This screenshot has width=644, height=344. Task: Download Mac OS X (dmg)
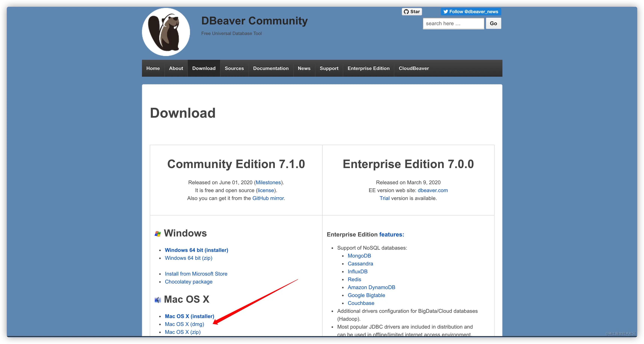click(185, 324)
